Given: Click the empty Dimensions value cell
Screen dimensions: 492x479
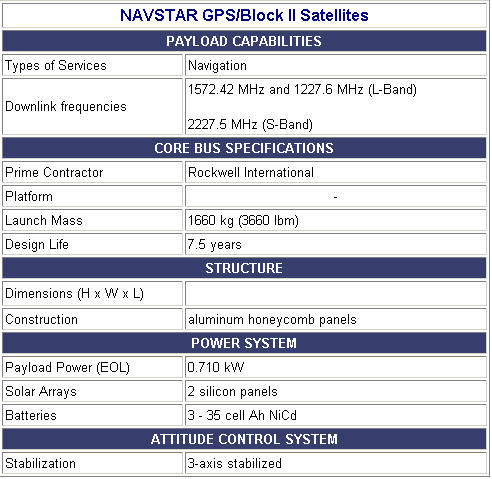Looking at the screenshot, I should point(335,293).
